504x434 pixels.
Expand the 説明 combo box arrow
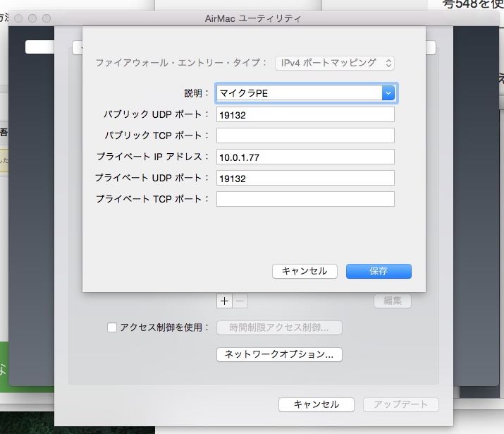[x=388, y=93]
